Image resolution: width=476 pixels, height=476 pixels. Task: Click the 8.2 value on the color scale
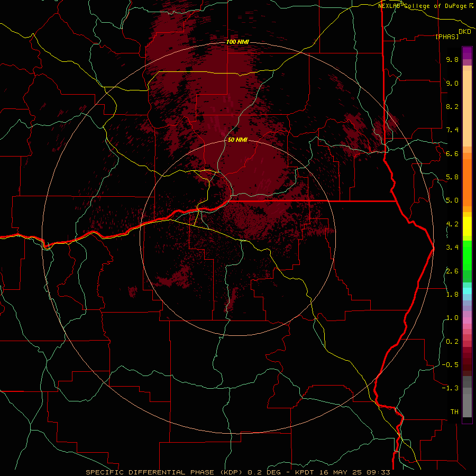(x=452, y=106)
